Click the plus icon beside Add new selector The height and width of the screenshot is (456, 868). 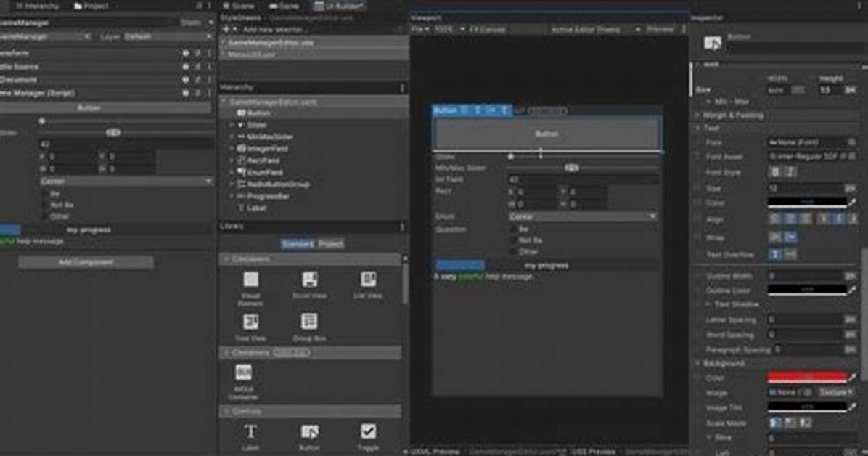point(226,29)
